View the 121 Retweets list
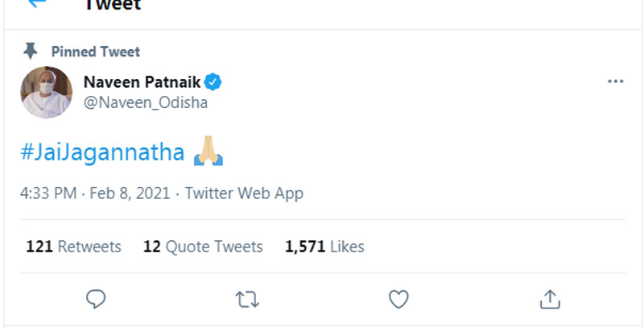 tap(73, 247)
